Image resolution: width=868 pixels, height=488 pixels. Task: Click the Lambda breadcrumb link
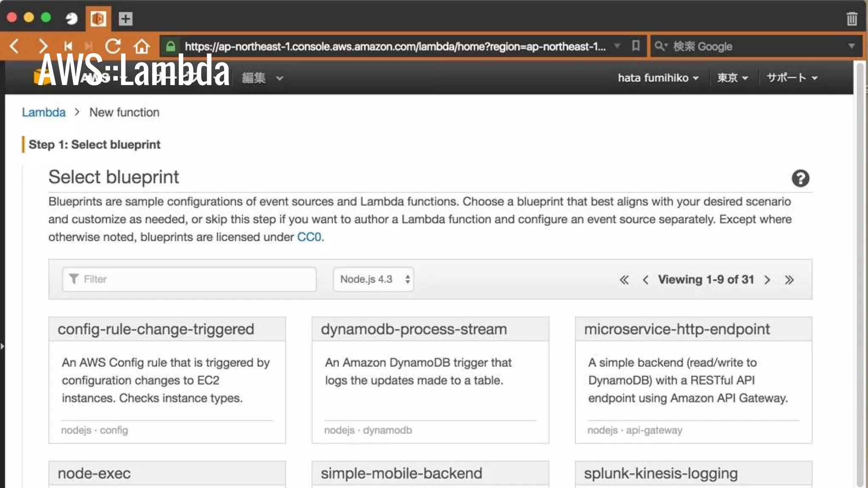coord(44,112)
